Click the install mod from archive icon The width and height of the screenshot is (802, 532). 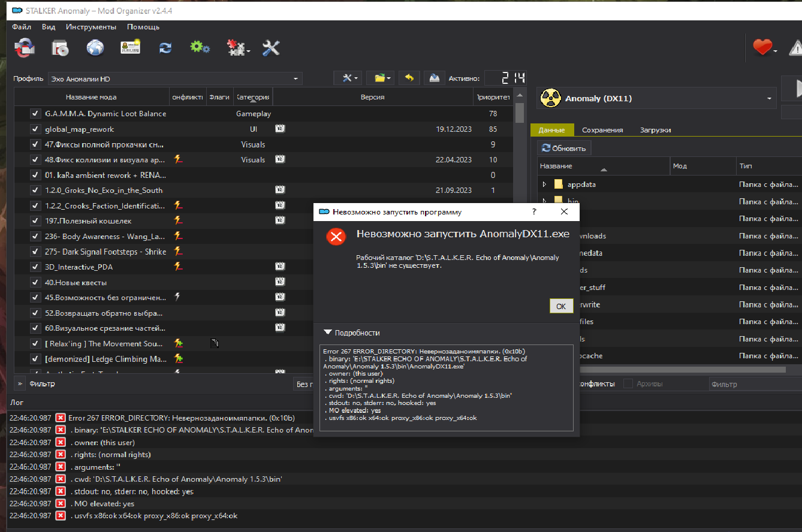click(x=60, y=48)
